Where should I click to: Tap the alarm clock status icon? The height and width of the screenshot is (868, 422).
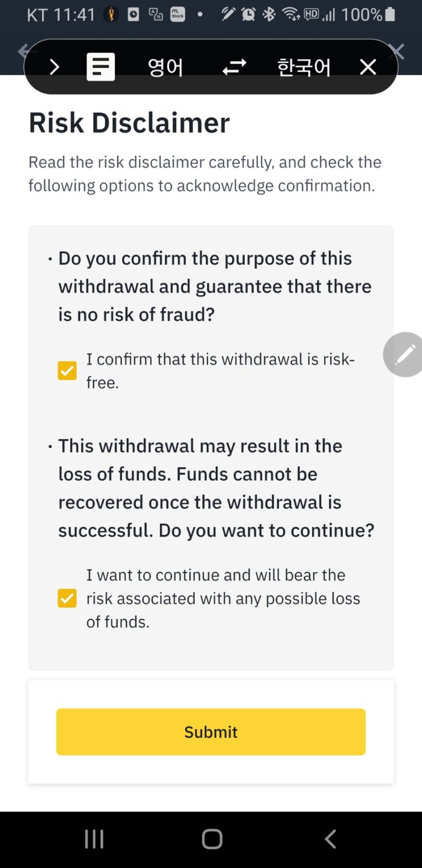tap(248, 14)
